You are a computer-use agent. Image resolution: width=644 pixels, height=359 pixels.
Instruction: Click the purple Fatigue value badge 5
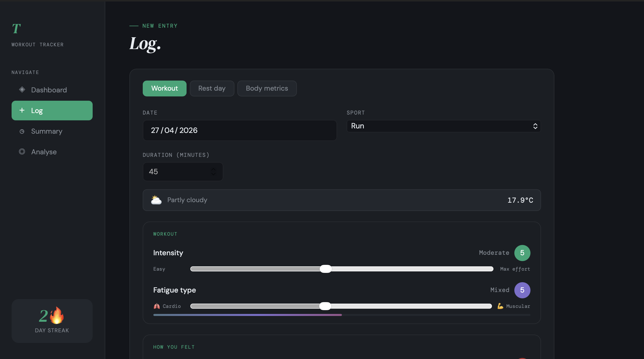click(522, 290)
